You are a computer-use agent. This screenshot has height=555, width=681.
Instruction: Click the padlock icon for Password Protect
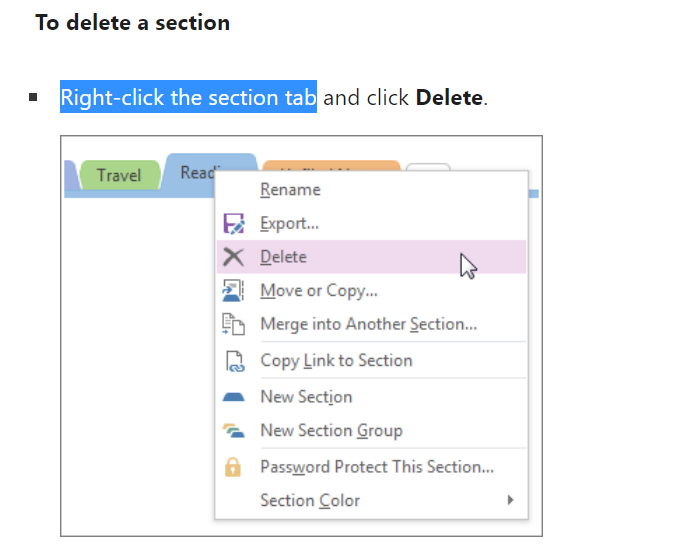[233, 467]
